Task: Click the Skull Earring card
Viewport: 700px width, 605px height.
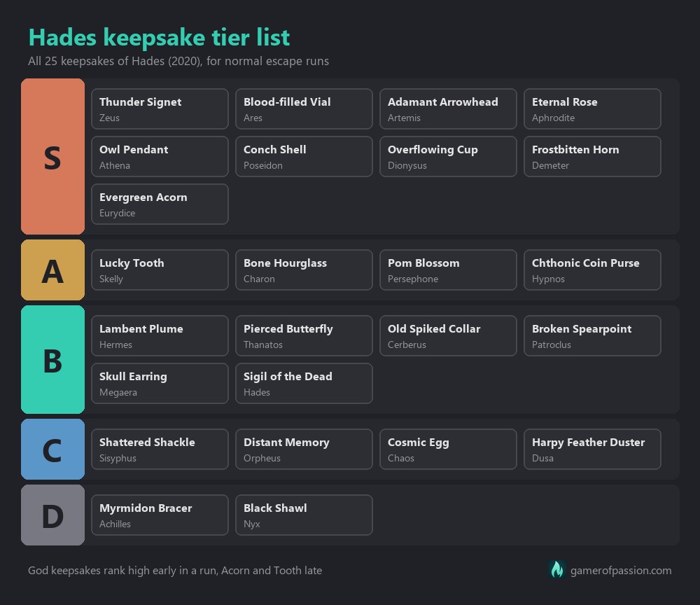Action: click(160, 384)
